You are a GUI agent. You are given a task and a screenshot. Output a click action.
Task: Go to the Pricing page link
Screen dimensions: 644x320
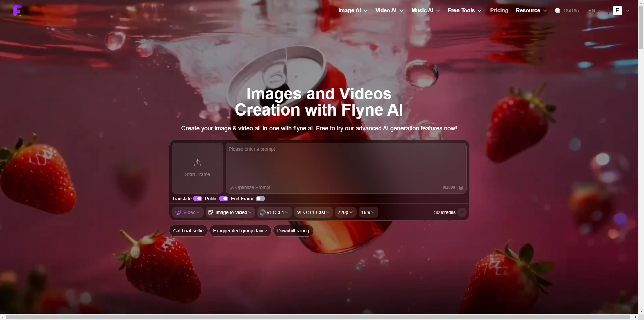pyautogui.click(x=499, y=11)
